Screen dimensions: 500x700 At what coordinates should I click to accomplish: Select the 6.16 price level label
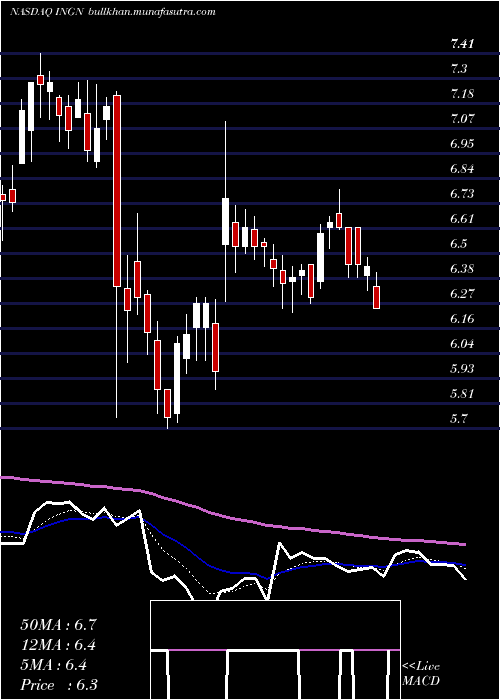click(x=462, y=319)
